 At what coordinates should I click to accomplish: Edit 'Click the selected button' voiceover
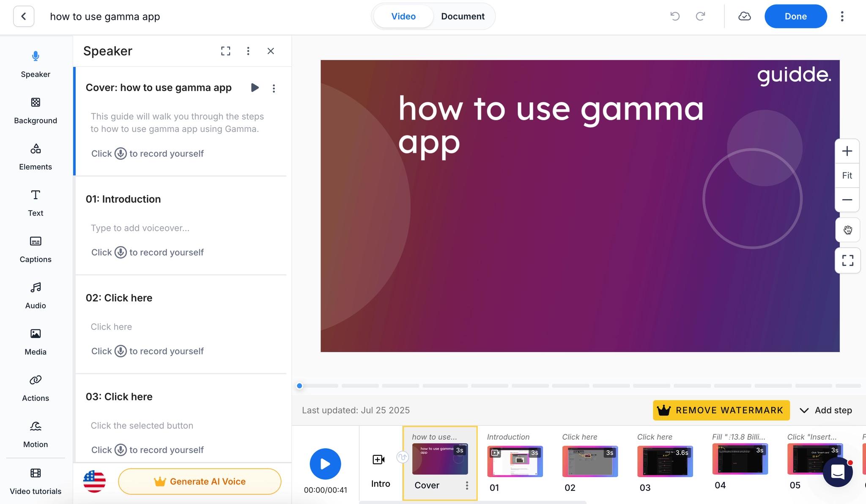pyautogui.click(x=142, y=425)
